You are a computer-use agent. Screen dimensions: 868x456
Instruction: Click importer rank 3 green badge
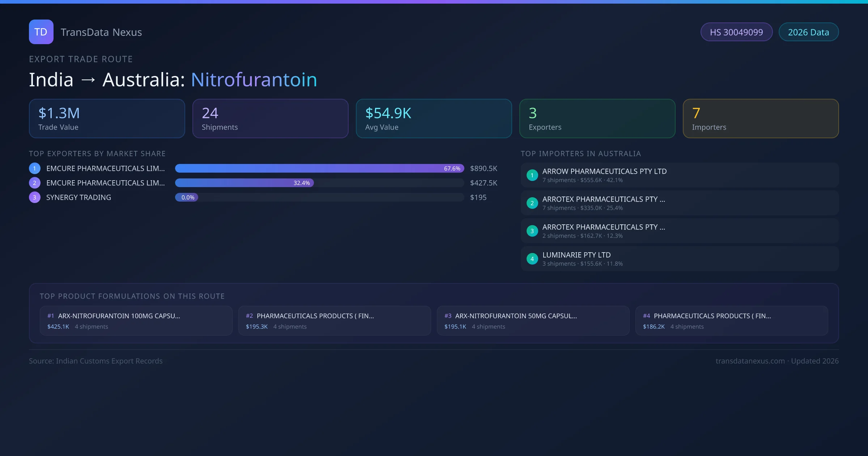[x=532, y=231]
